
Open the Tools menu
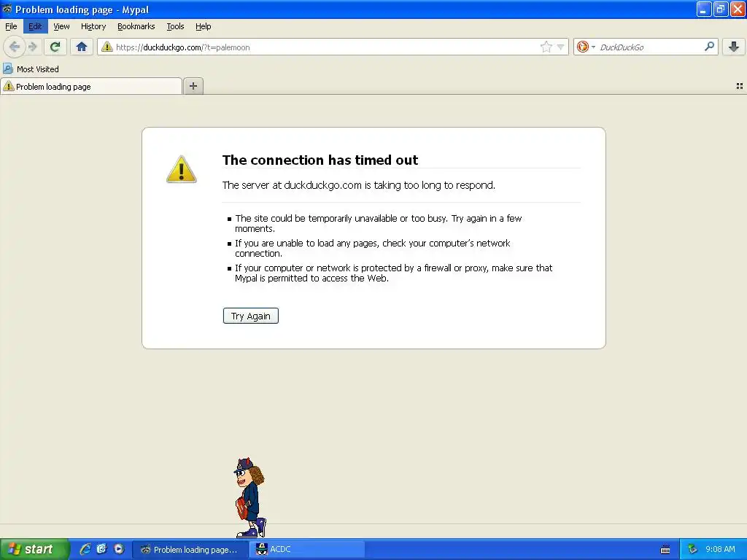tap(175, 26)
